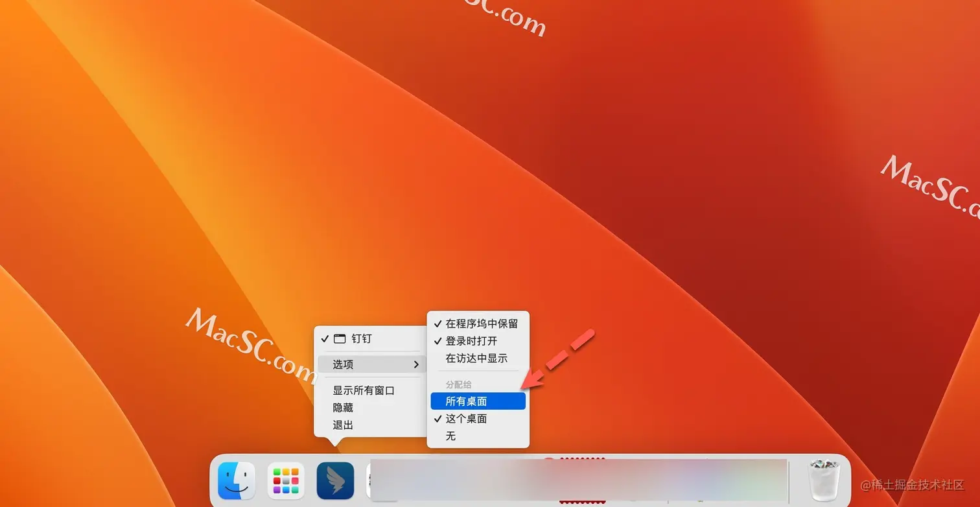
Task: Select 这个桌面 assignment
Action: [478, 419]
